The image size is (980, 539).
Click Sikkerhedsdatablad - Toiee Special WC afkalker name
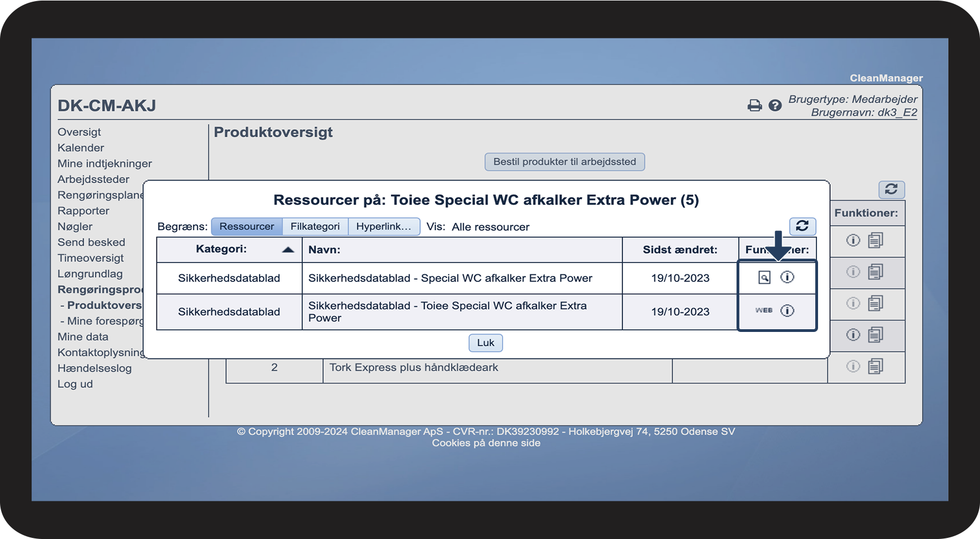[448, 311]
